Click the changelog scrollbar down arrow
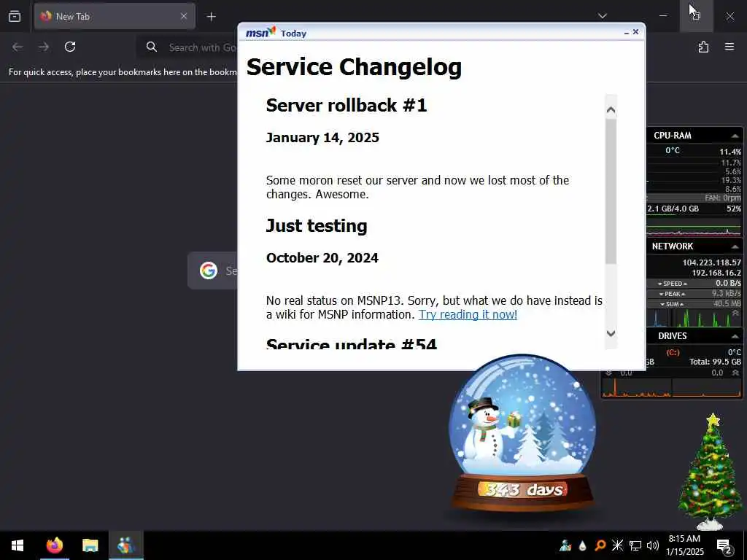Viewport: 747px width, 560px height. coord(611,333)
